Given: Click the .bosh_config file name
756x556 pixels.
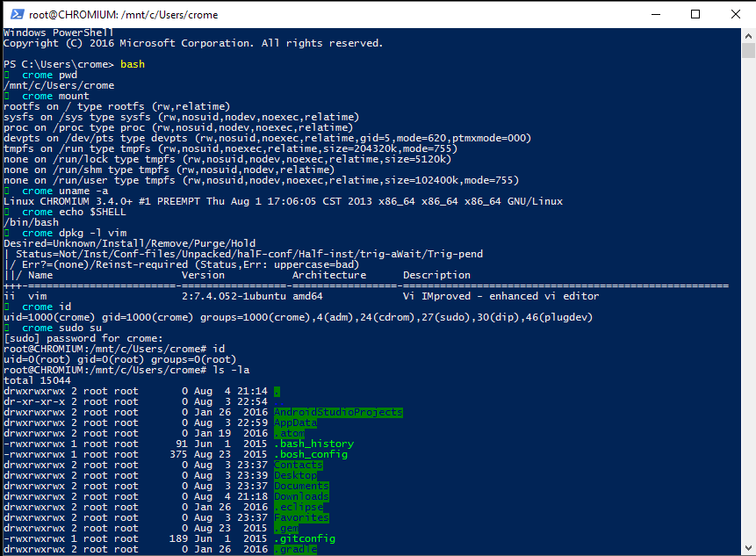Looking at the screenshot, I should click(x=311, y=454).
